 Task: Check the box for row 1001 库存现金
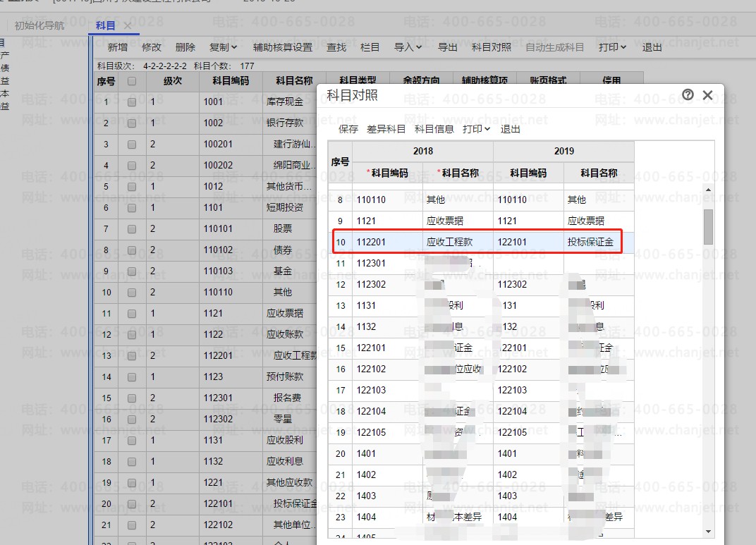tap(132, 102)
